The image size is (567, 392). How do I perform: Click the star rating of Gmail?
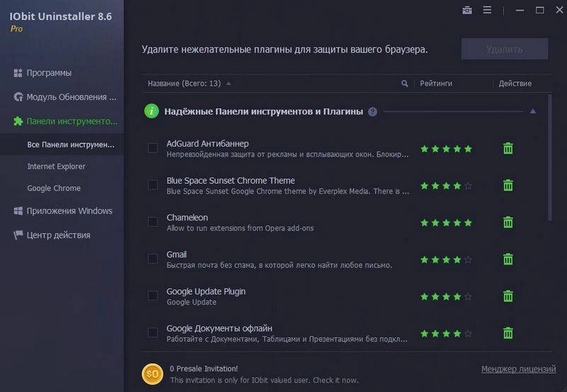tap(447, 259)
